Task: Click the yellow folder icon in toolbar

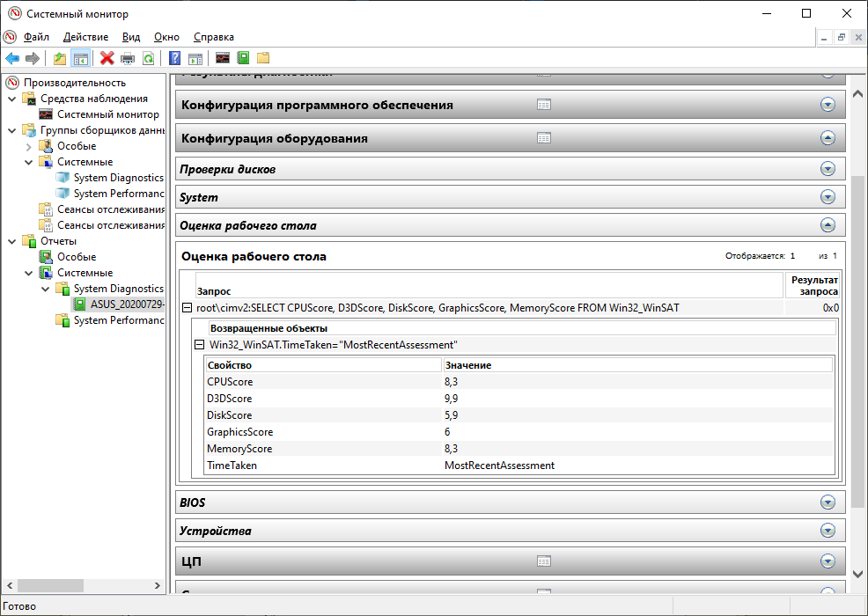Action: pyautogui.click(x=263, y=58)
